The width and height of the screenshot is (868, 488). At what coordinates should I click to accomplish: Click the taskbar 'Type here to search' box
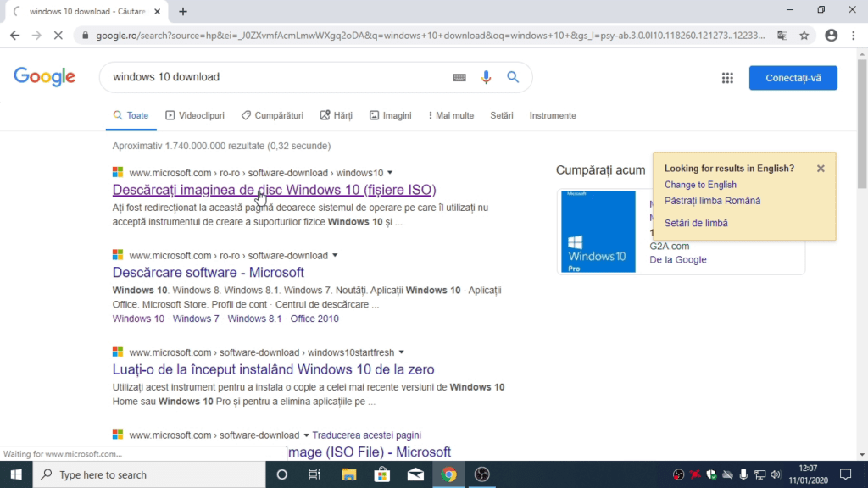click(149, 474)
